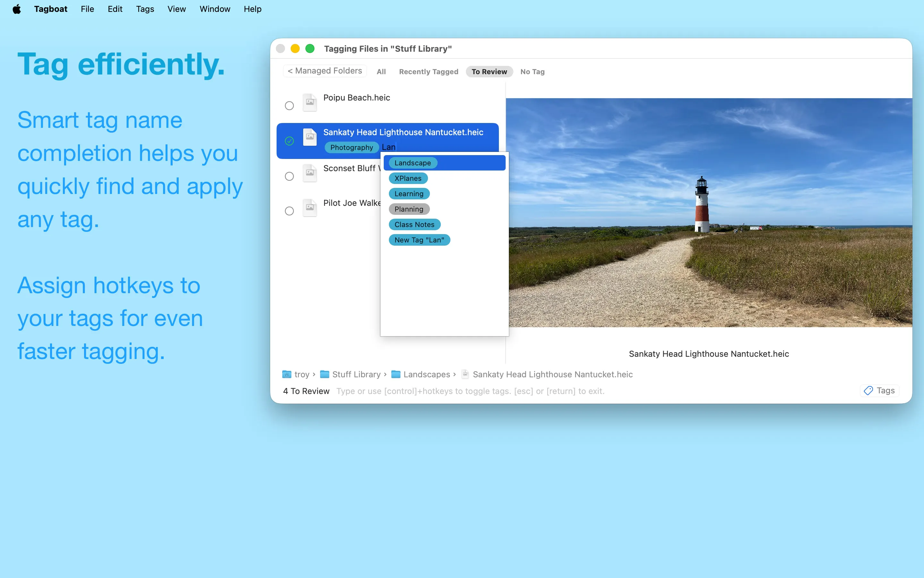Open the Window menu
This screenshot has height=578, width=924.
coord(215,9)
